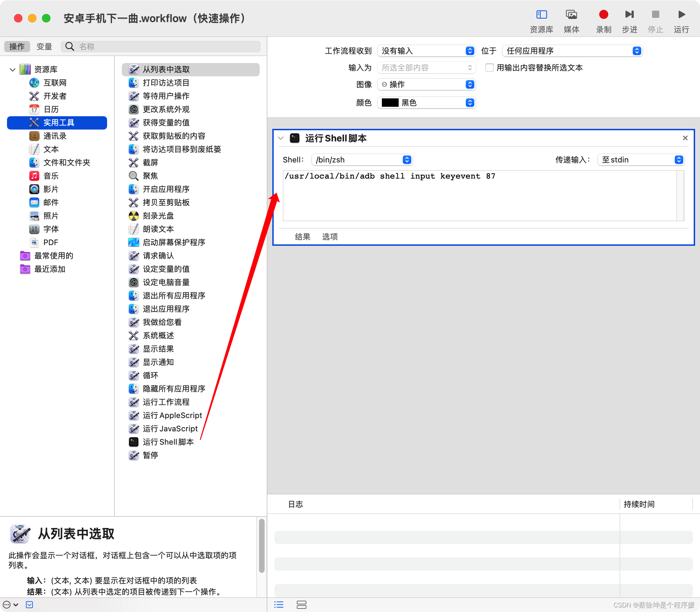Enable 用输出内容替换所选文本 checkbox

pyautogui.click(x=490, y=68)
